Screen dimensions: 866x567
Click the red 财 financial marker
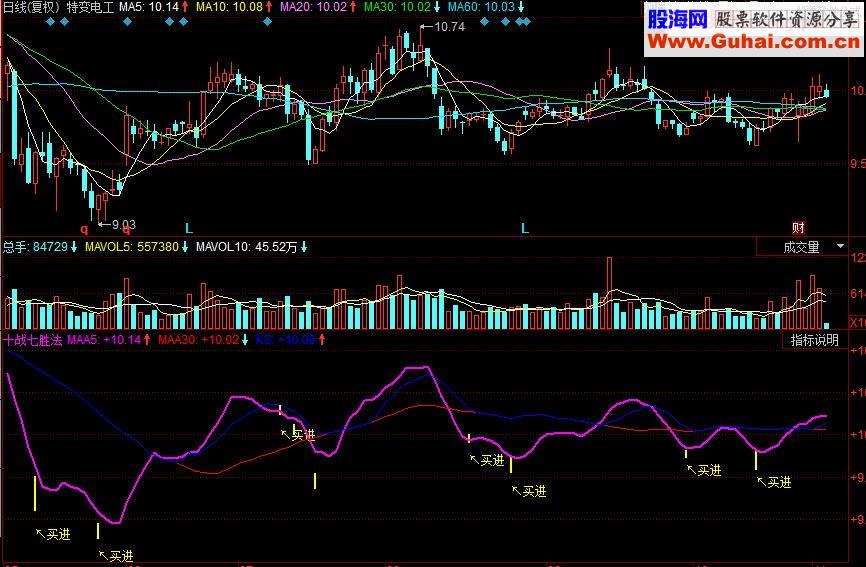pos(798,227)
